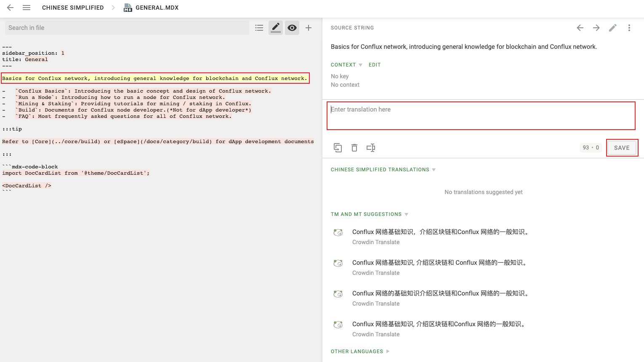The image size is (644, 362).
Task: Click the plus icon beside the search bar
Action: [x=309, y=28]
